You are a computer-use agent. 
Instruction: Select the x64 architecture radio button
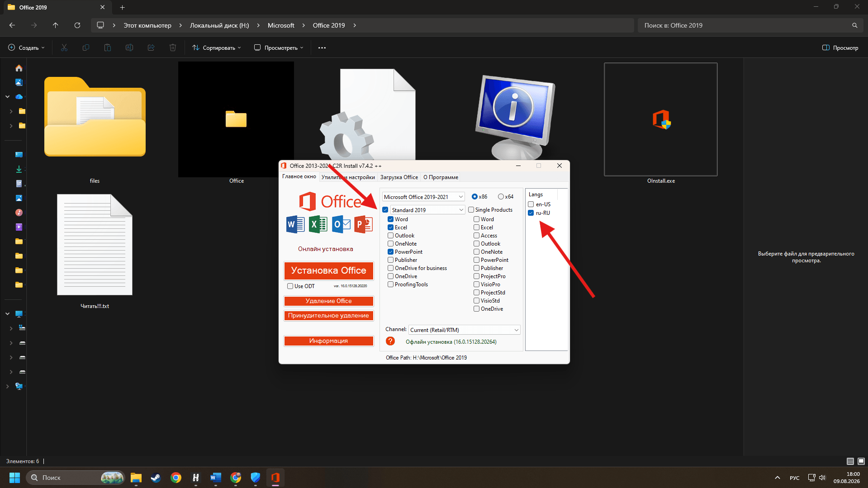click(501, 197)
